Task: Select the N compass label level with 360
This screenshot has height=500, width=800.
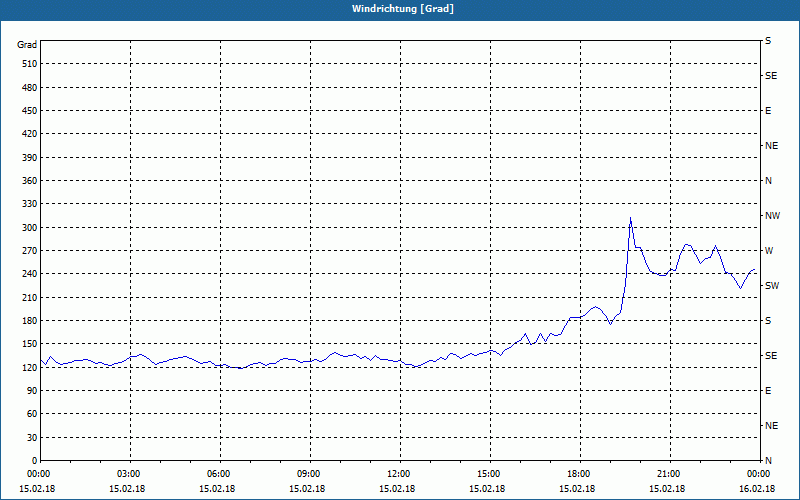Action: click(768, 181)
